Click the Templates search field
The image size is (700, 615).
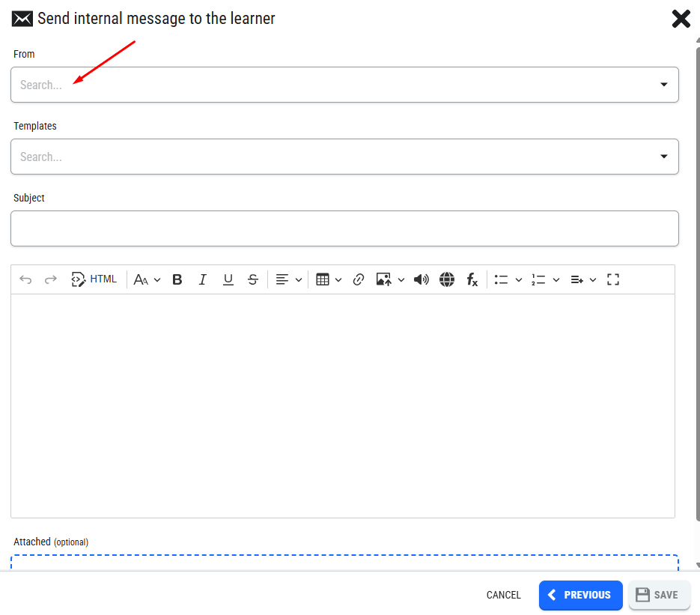(x=344, y=157)
